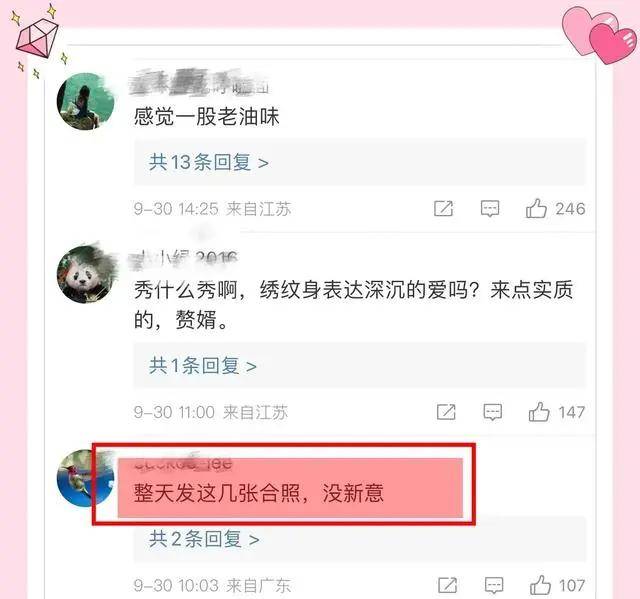The height and width of the screenshot is (599, 640).
Task: Like the comment with 107 likes
Action: (x=540, y=585)
